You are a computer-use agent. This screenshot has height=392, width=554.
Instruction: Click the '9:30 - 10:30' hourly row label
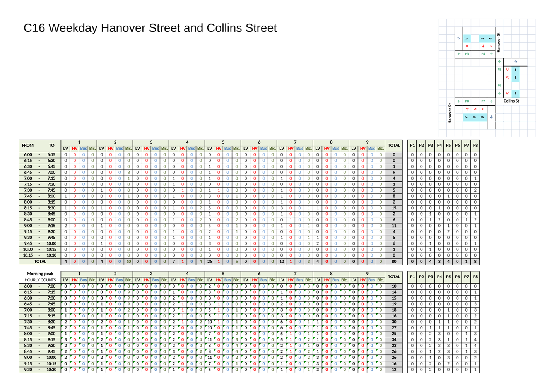click(x=39, y=370)
